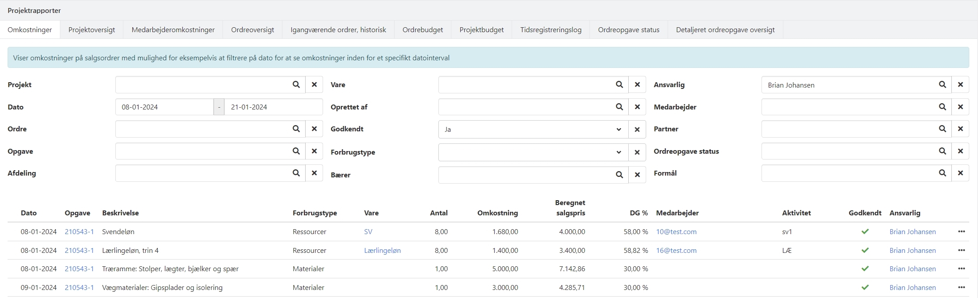Select Detaljeret ordreopgave oversigt tab

pyautogui.click(x=725, y=30)
